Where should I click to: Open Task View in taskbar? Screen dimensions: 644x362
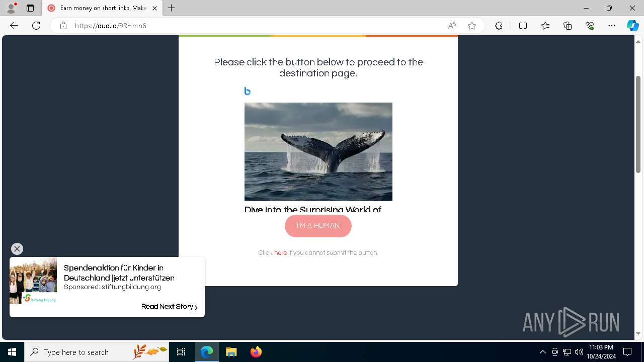coord(181,352)
